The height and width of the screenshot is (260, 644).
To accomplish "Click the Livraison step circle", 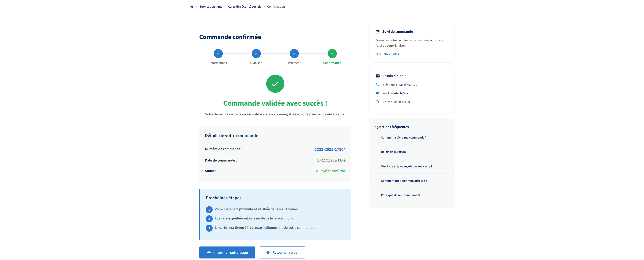I will pyautogui.click(x=256, y=53).
